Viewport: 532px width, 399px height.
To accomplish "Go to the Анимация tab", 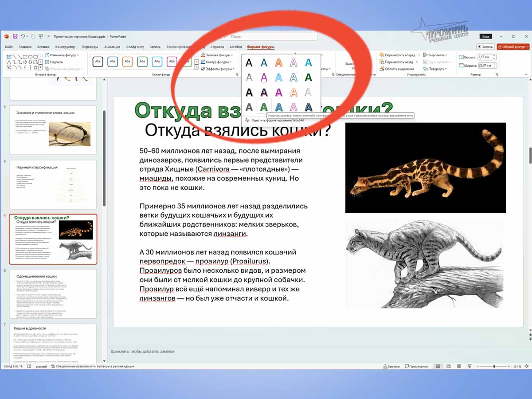I will 112,47.
